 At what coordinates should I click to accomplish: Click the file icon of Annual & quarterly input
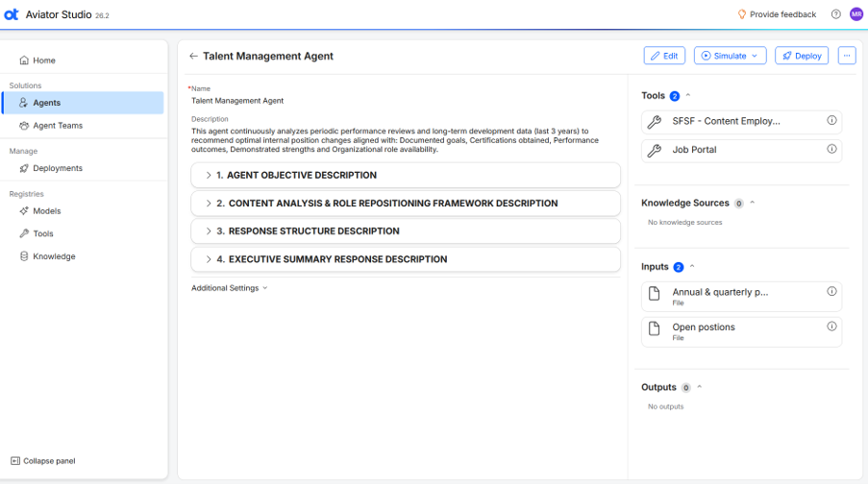click(x=655, y=293)
